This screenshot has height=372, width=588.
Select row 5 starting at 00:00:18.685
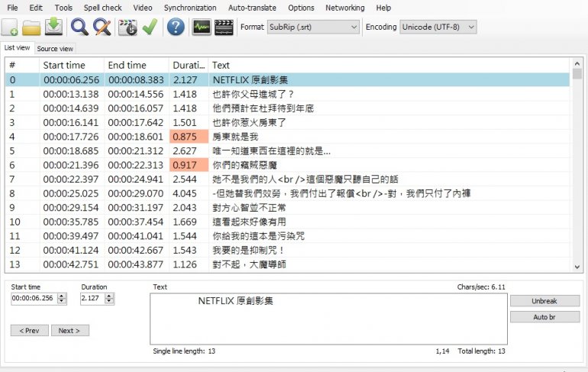pyautogui.click(x=287, y=150)
